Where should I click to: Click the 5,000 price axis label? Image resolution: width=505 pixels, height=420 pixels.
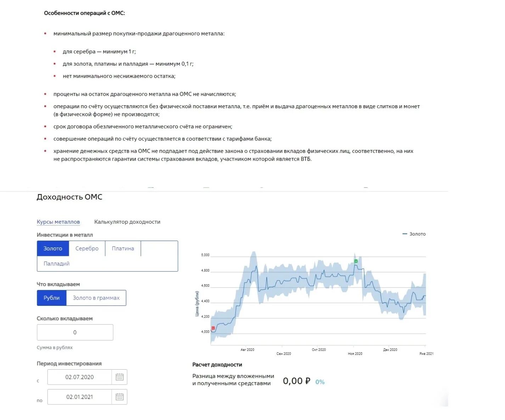[x=205, y=255]
